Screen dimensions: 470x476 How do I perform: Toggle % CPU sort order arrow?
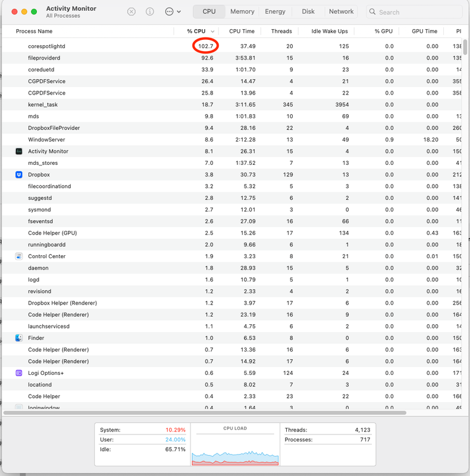[x=212, y=32]
